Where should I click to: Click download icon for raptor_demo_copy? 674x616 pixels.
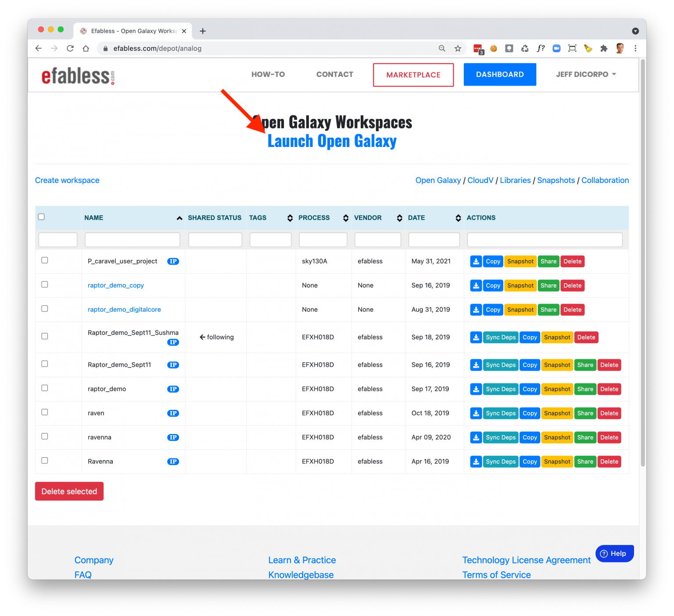[x=476, y=286]
